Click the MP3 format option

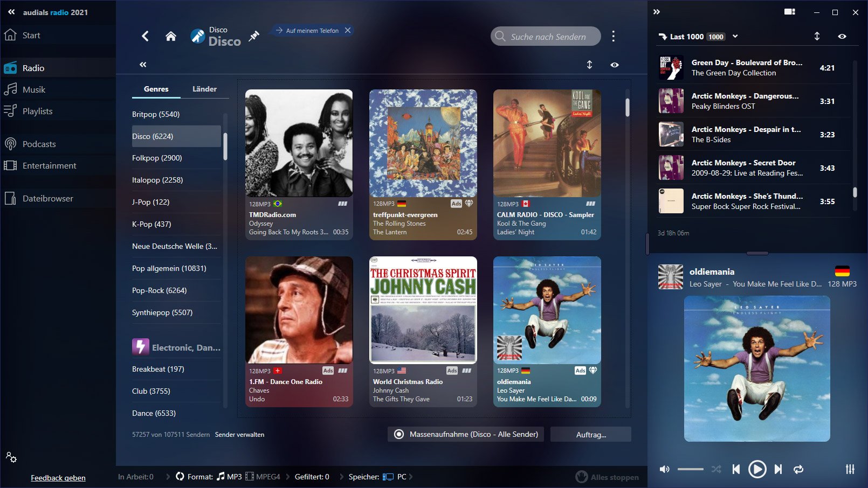coord(229,477)
